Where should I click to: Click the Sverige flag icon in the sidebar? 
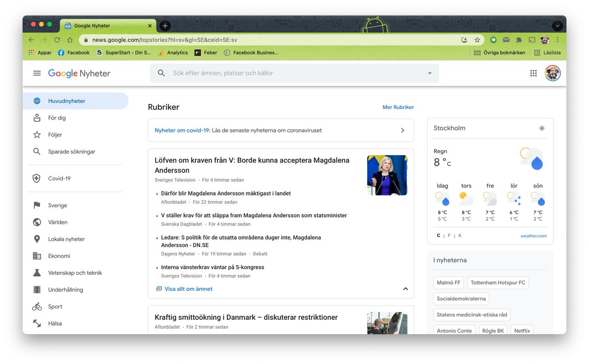[37, 205]
